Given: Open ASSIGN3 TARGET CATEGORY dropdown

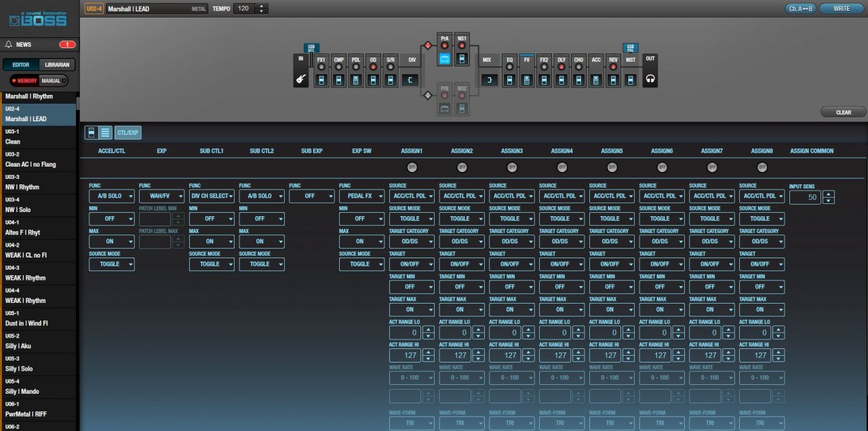Looking at the screenshot, I should [512, 241].
